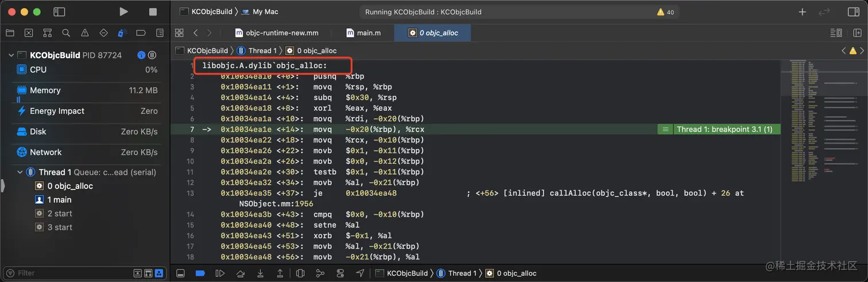Open the related items grid menu
868x282 pixels.
tap(179, 33)
